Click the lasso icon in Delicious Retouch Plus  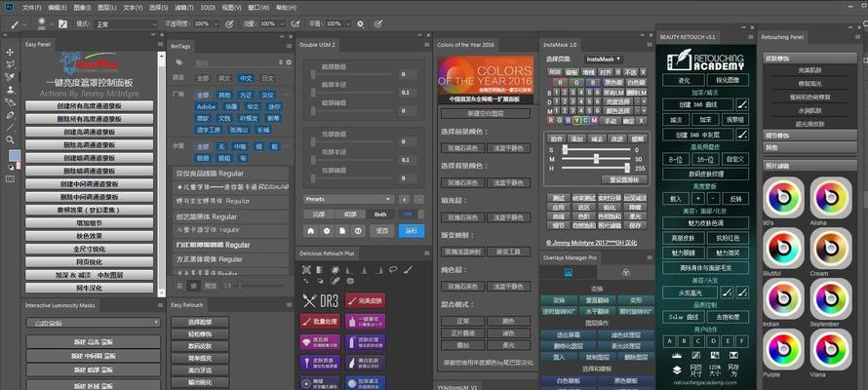(x=393, y=270)
